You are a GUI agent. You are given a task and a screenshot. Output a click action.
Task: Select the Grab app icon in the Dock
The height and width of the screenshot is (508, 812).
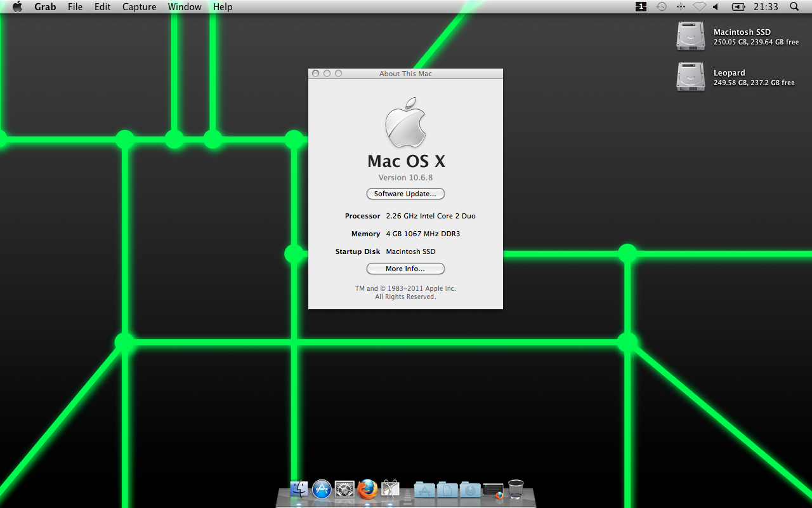click(390, 490)
